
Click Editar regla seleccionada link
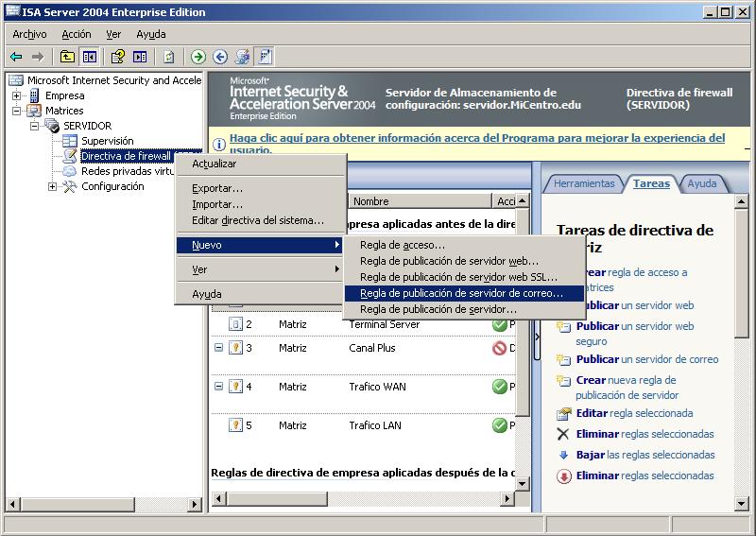coord(634,413)
